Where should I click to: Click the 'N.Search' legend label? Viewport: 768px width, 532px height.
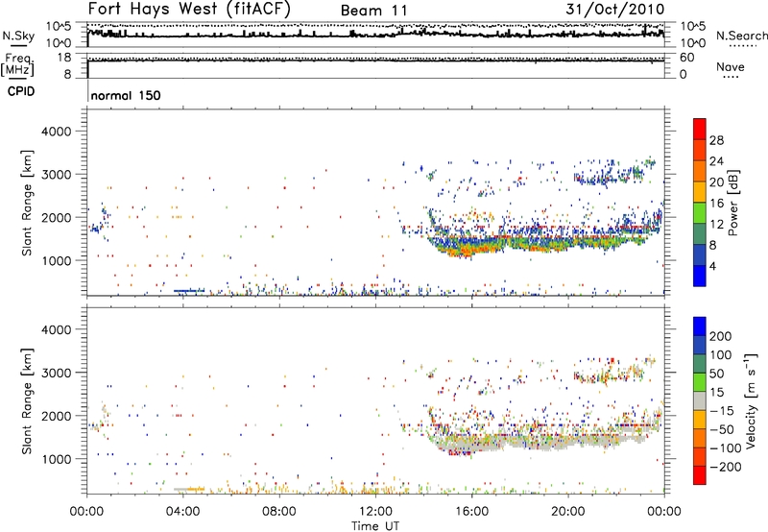741,36
